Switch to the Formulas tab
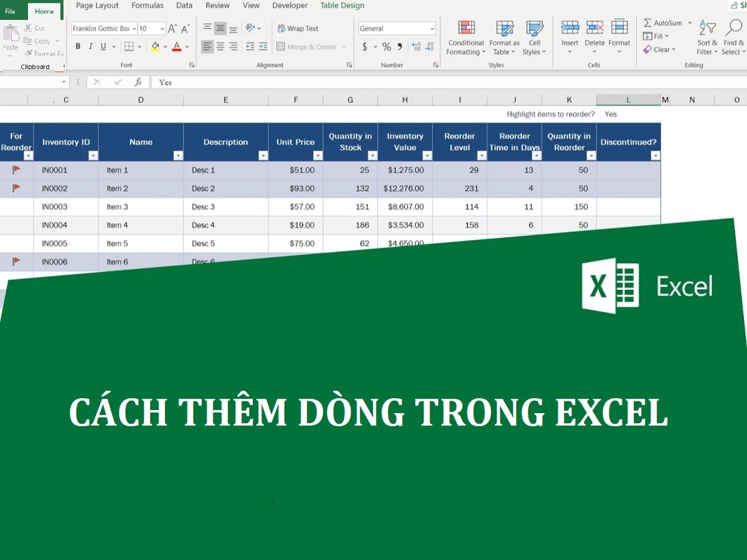 [148, 6]
